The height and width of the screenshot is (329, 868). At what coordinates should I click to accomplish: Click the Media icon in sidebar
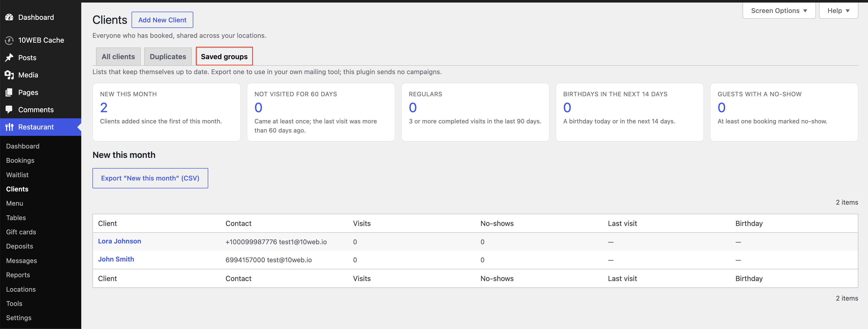pyautogui.click(x=9, y=75)
